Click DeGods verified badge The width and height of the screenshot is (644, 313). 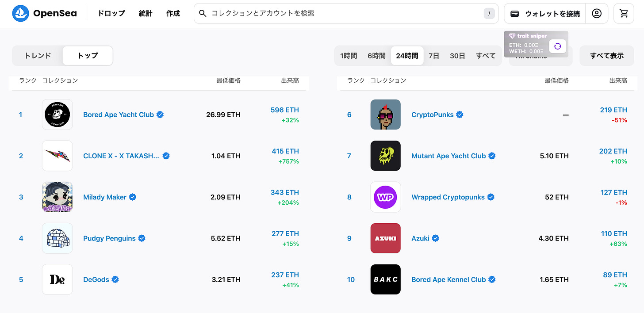[x=115, y=279]
